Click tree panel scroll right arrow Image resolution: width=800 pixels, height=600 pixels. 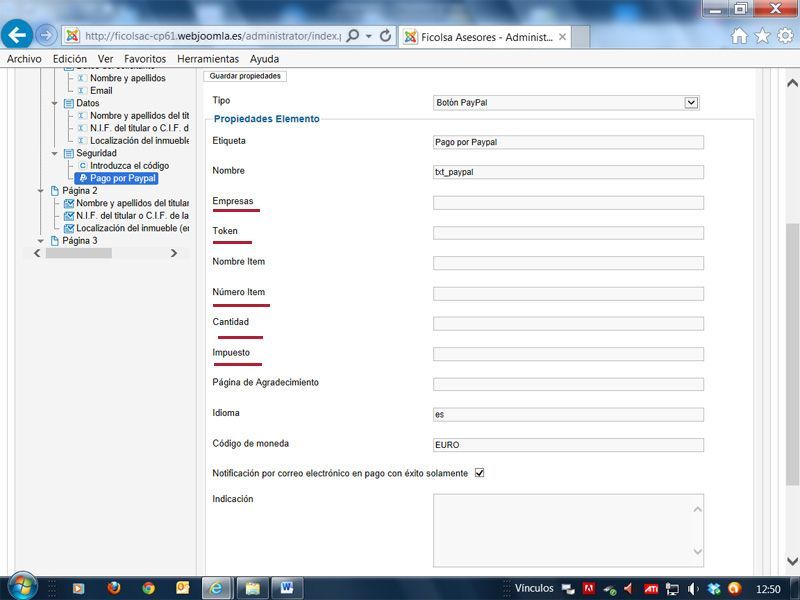[174, 253]
